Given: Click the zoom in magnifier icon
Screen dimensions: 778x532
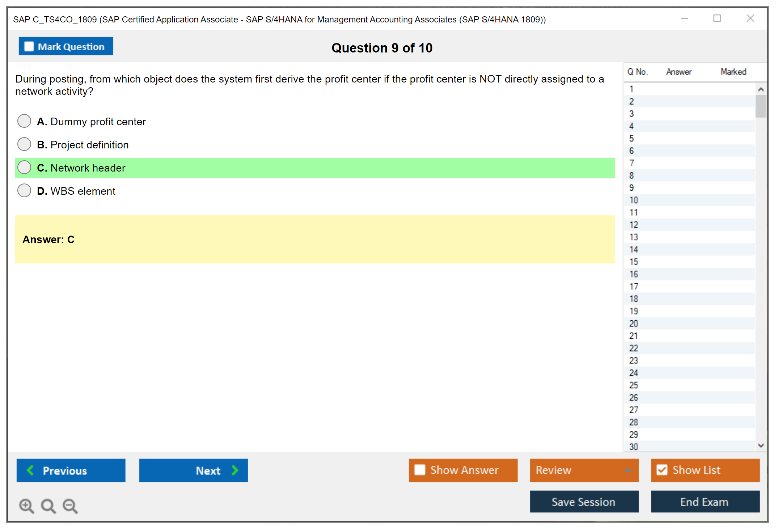Looking at the screenshot, I should [26, 506].
